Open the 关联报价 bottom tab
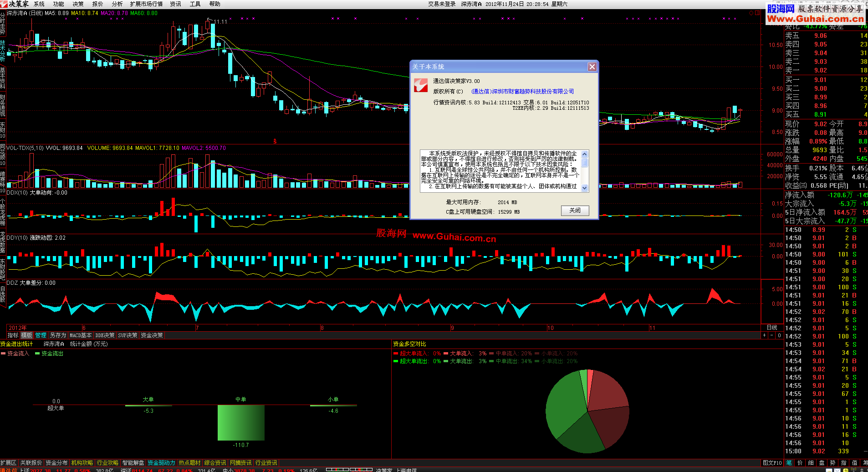The image size is (868, 472). click(x=31, y=463)
